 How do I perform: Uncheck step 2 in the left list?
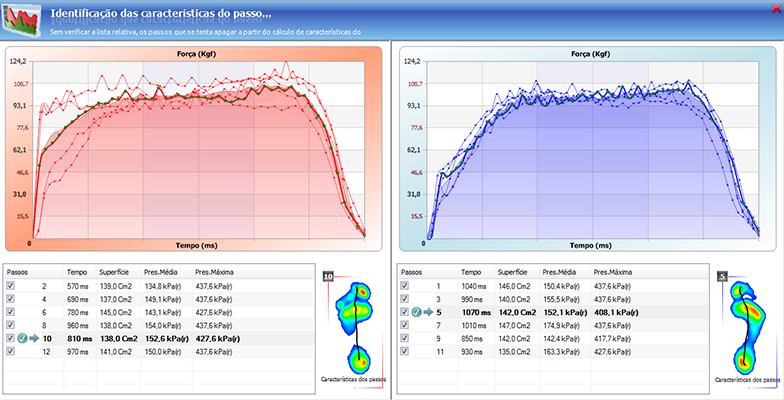click(11, 285)
